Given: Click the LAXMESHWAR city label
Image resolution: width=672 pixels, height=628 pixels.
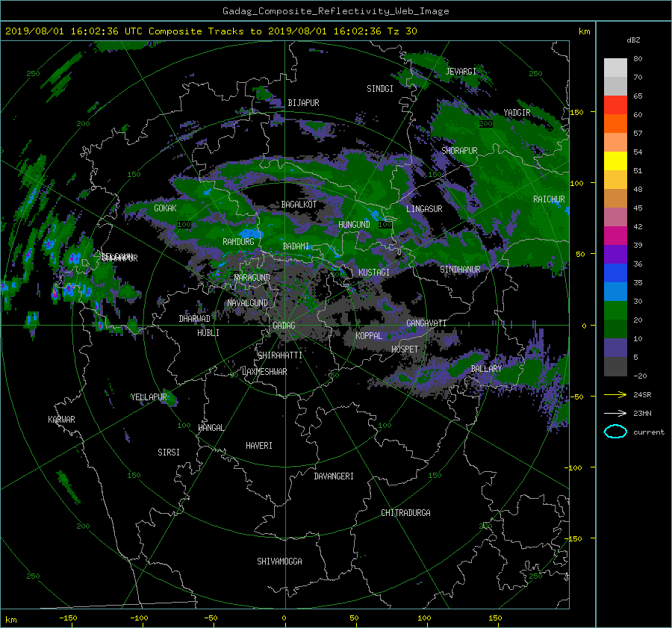Looking at the screenshot, I should 264,372.
